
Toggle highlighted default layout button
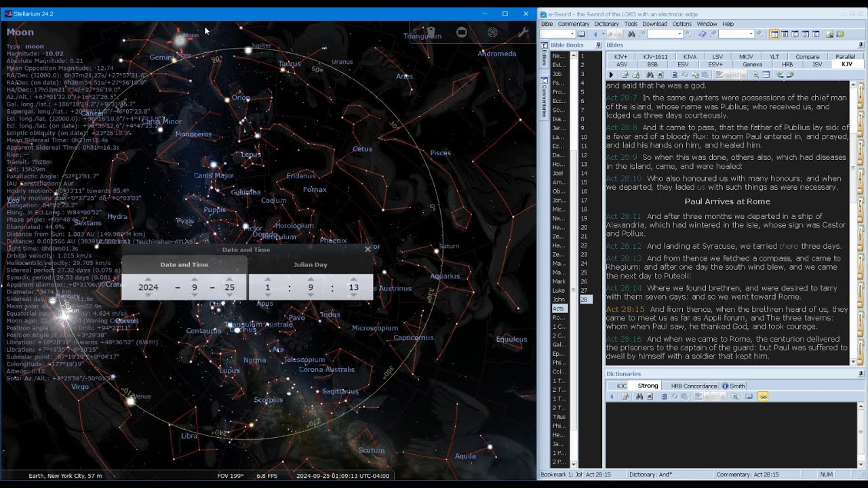(x=774, y=34)
